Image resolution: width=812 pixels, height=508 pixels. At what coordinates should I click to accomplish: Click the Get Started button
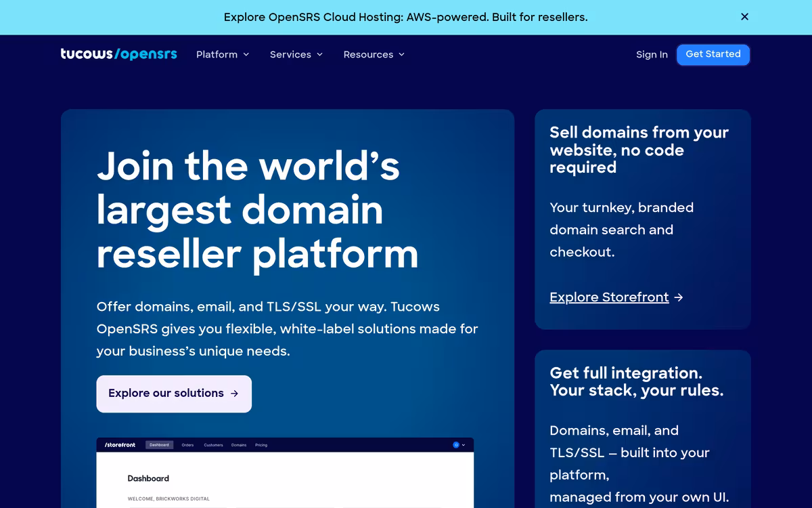(x=713, y=54)
